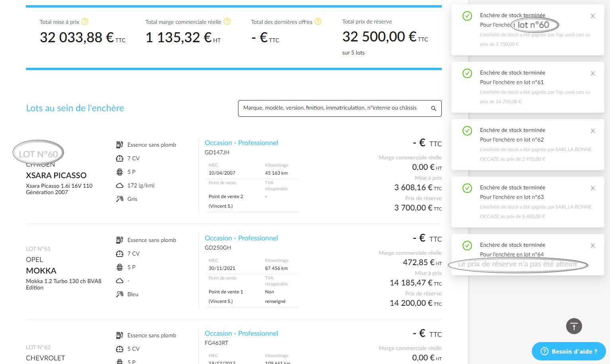Dismiss the lot n°64 notification

(x=593, y=246)
